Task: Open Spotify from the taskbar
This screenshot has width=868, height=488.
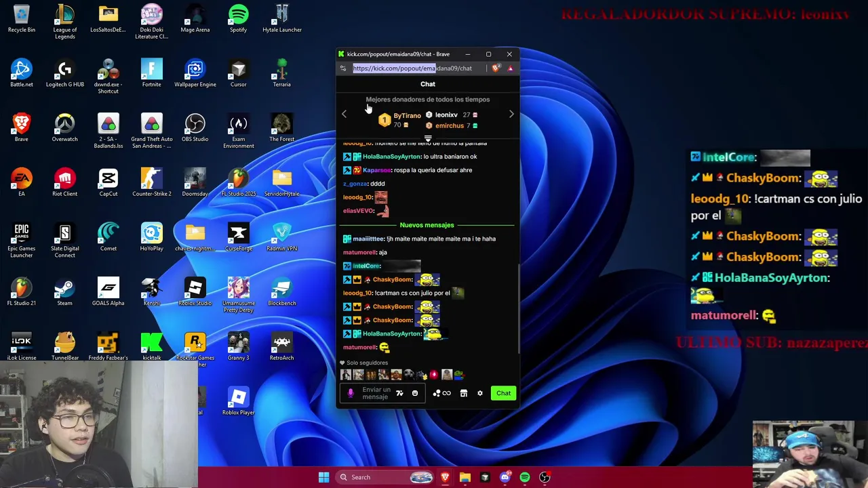Action: click(525, 477)
